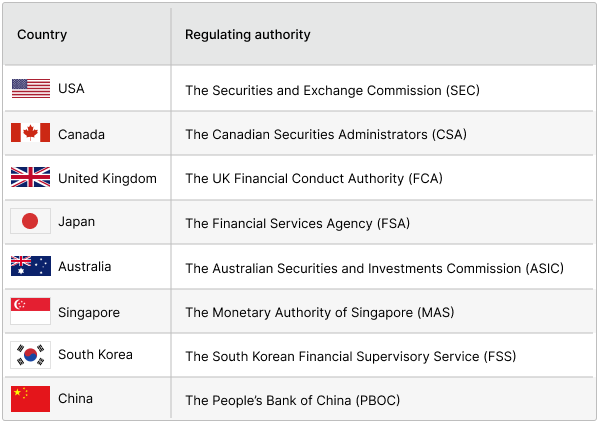The image size is (599, 423).
Task: Select the Australian Securities and Investments Commission cell
Action: pos(374,268)
